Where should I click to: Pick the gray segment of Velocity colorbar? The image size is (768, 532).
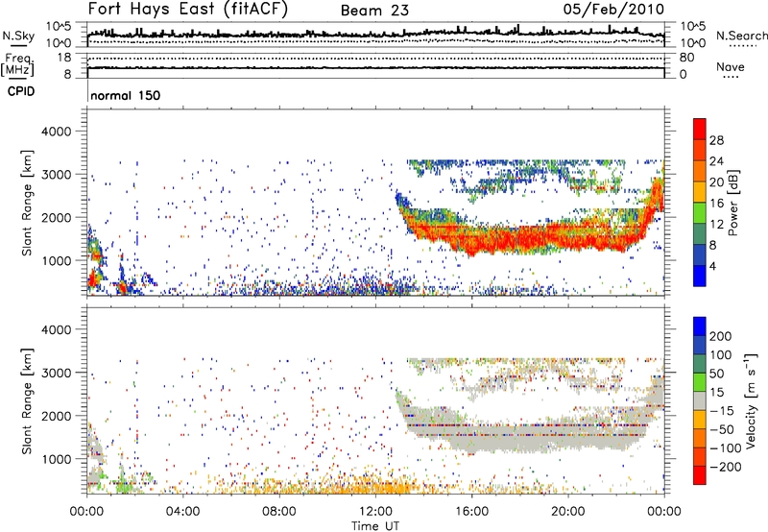tap(700, 400)
